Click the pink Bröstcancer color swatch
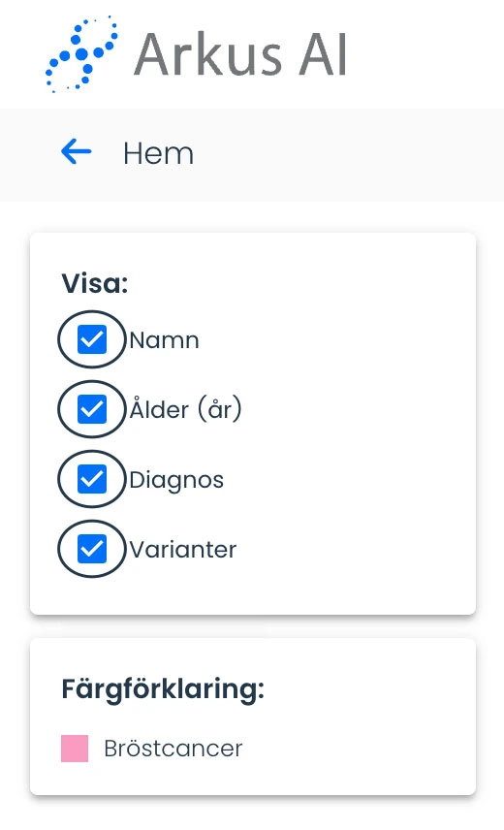 [x=75, y=749]
